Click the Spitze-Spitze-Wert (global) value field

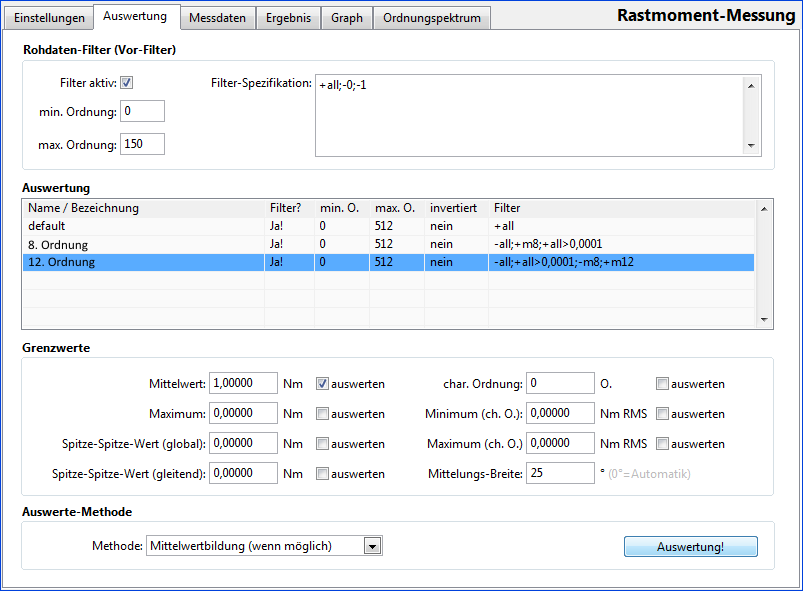[243, 443]
